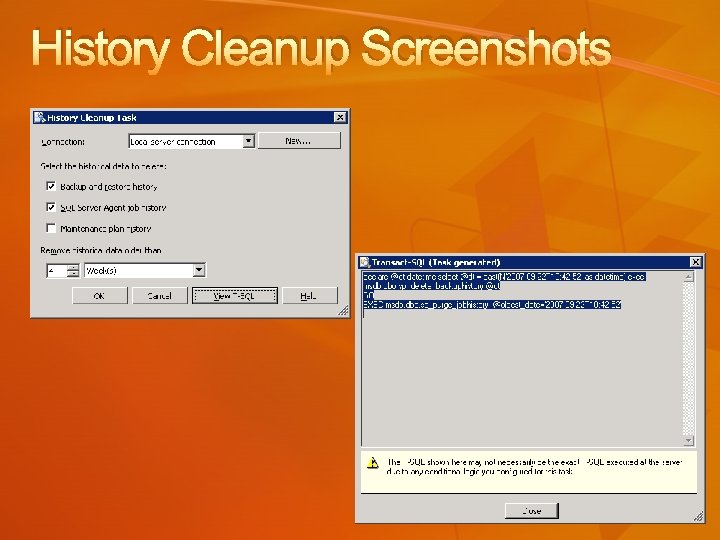
Task: Close the Transact-SQL window with X
Action: pyautogui.click(x=696, y=262)
